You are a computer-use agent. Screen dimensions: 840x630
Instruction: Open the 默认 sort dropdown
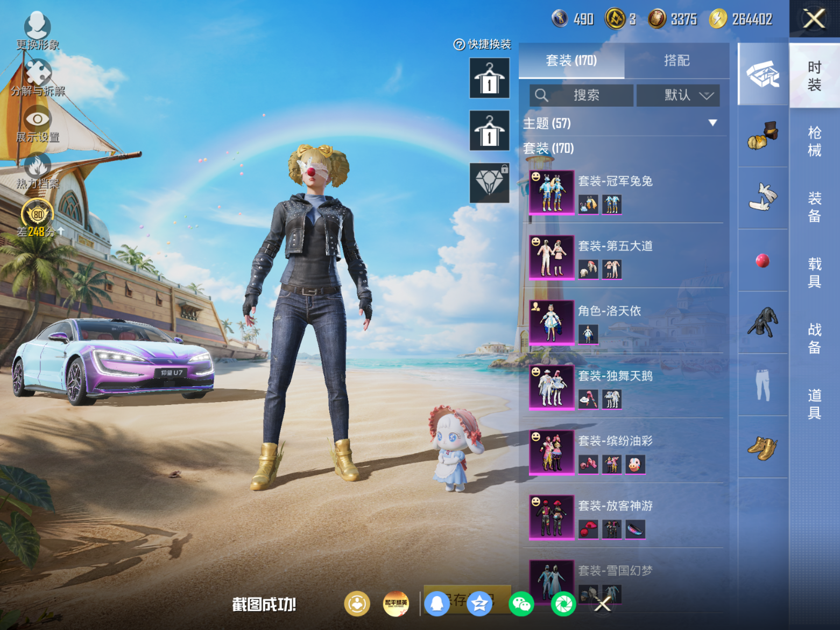point(678,95)
